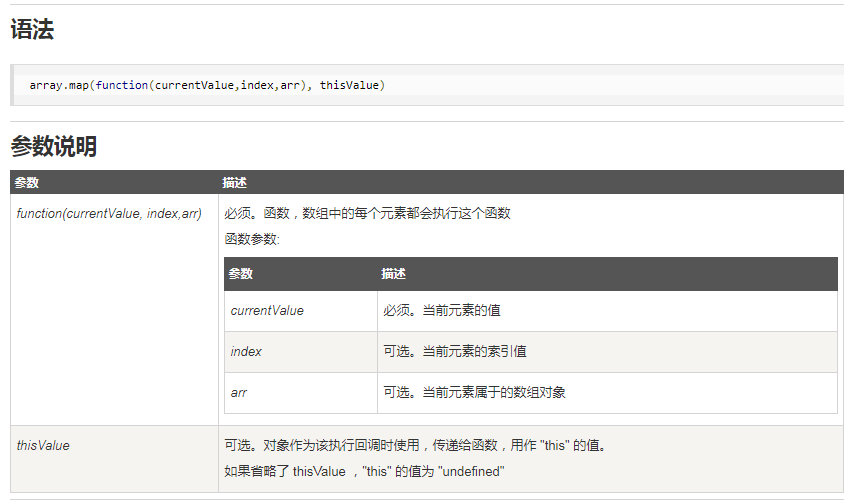Image resolution: width=844 pixels, height=501 pixels.
Task: Select the index parameter cell
Action: pos(246,352)
